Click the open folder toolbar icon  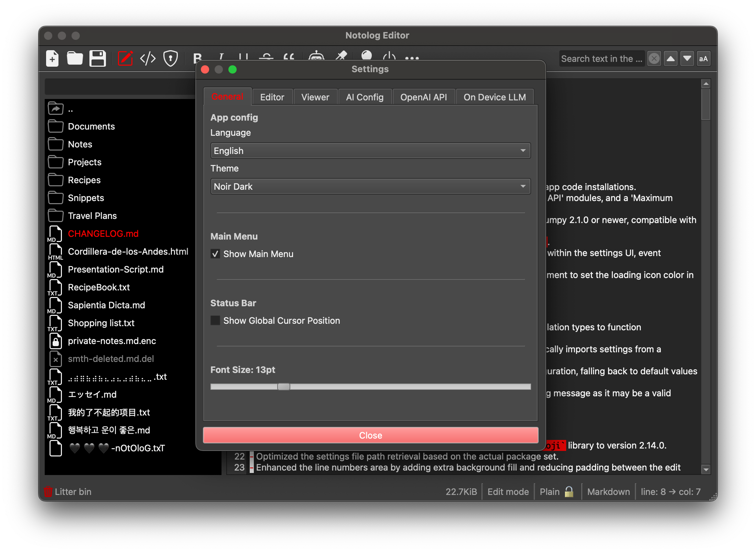[75, 58]
